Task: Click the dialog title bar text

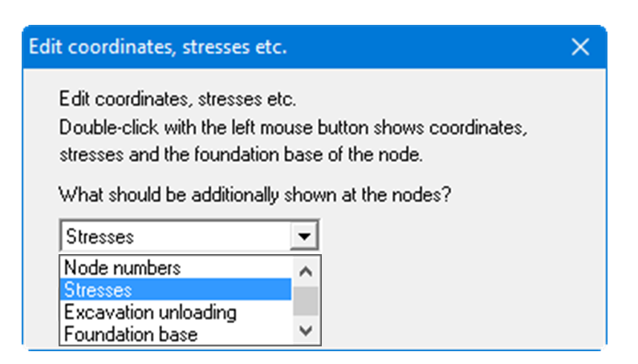Action: 158,47
